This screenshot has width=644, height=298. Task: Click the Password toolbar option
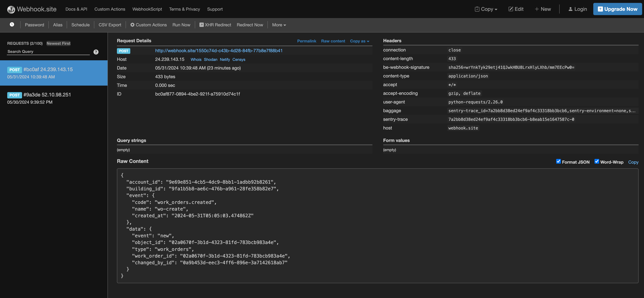tap(34, 25)
